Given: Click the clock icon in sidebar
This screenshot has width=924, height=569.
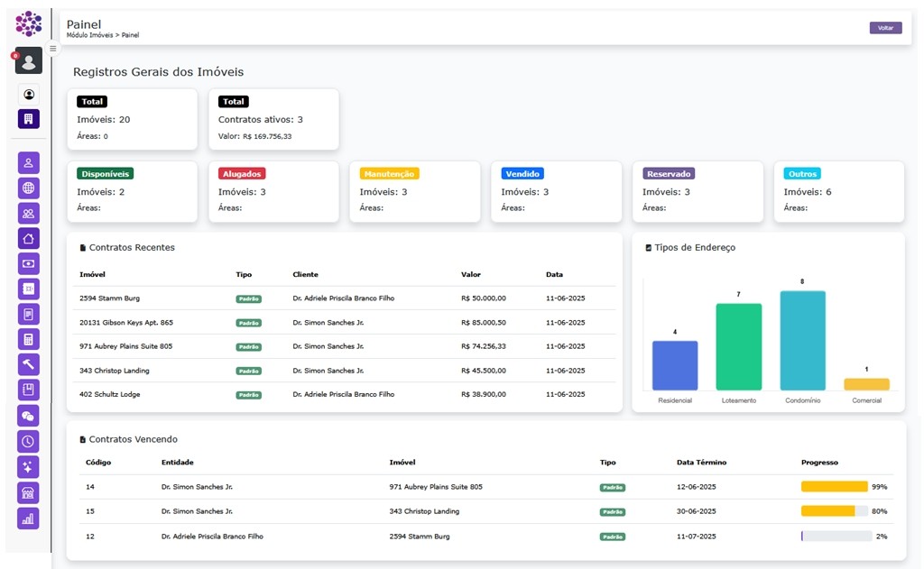Looking at the screenshot, I should click(29, 441).
